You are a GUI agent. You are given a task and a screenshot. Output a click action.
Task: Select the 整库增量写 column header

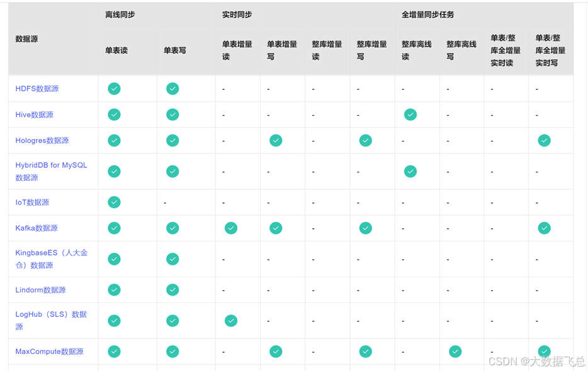(x=371, y=50)
